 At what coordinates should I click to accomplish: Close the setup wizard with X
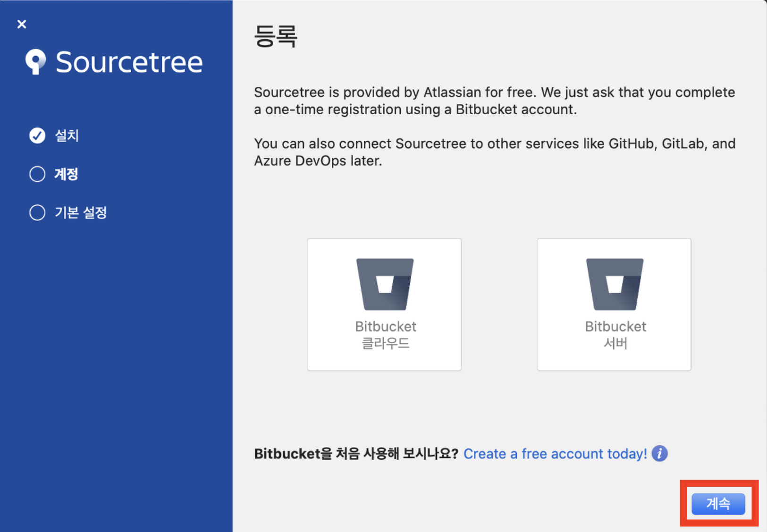[x=22, y=24]
